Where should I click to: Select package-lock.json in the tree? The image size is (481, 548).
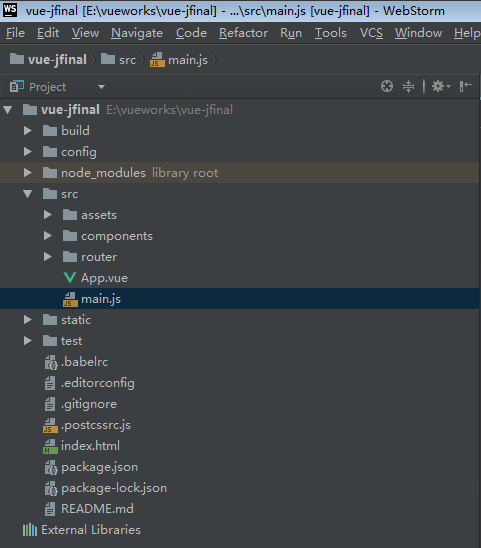tap(114, 488)
